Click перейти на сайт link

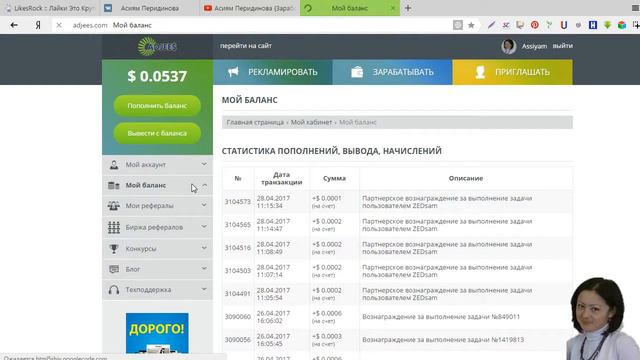[246, 46]
